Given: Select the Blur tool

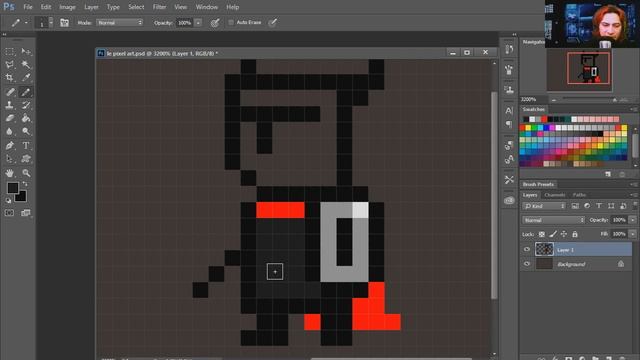Looking at the screenshot, I should point(10,131).
